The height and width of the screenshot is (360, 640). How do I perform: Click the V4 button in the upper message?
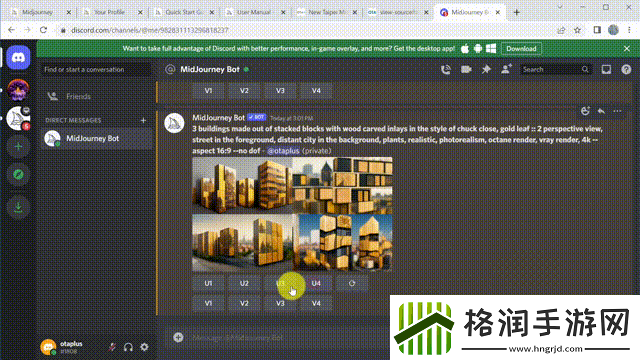[x=316, y=91]
